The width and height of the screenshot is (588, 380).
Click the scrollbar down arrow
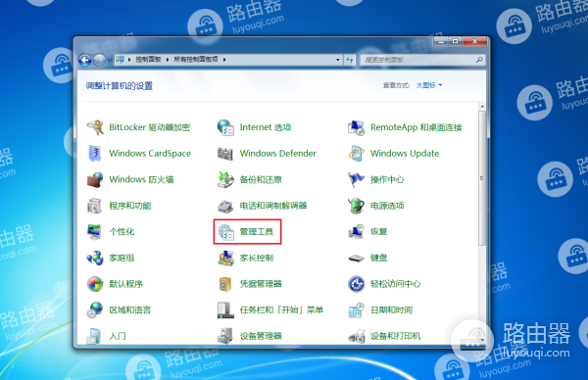tap(482, 340)
